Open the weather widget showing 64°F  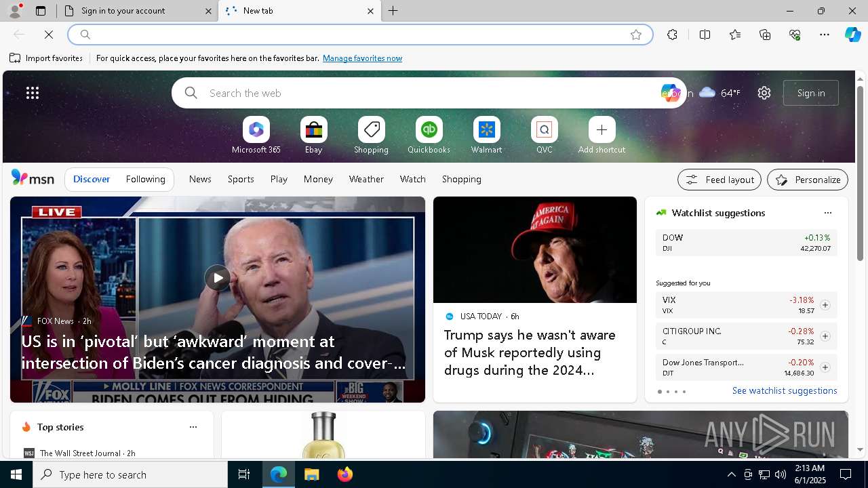point(719,93)
